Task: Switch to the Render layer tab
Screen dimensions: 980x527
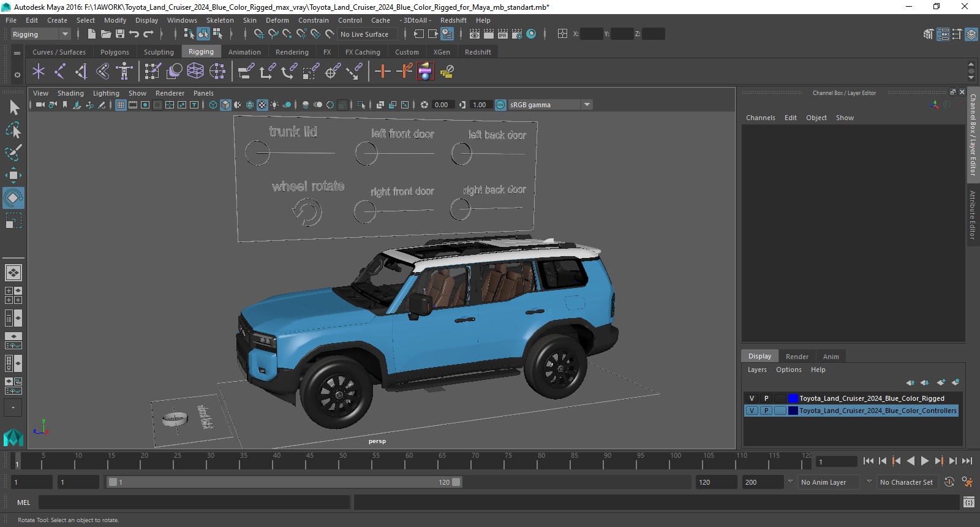Action: [797, 356]
